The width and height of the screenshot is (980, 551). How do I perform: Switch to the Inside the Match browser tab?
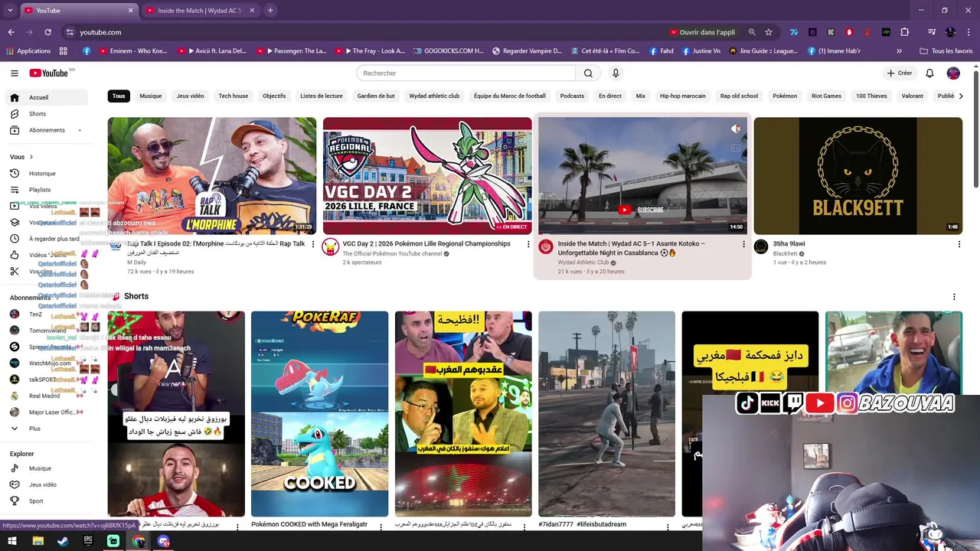tap(199, 11)
